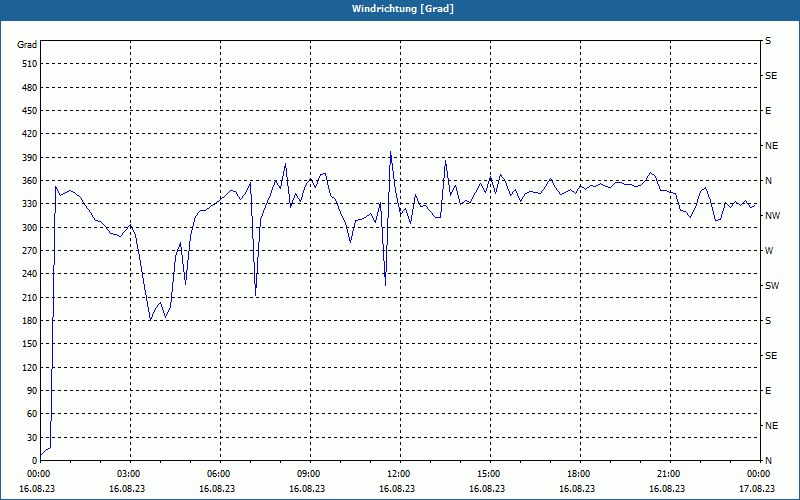The image size is (800, 500).
Task: Click the 03:00 time label
Action: [x=127, y=474]
